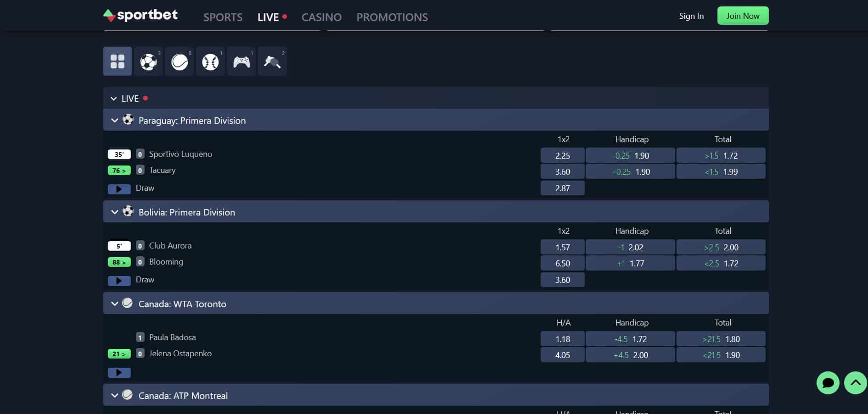
Task: Open the live chat bubble
Action: tap(828, 382)
